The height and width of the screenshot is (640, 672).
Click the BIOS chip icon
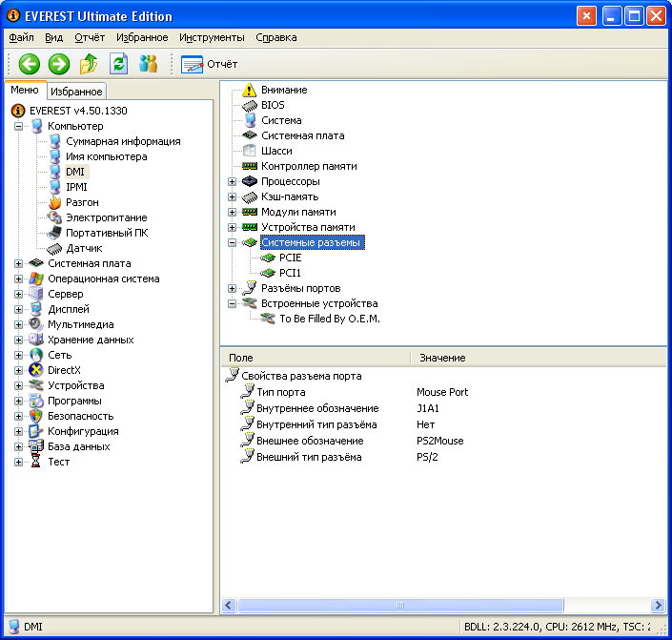(x=250, y=106)
